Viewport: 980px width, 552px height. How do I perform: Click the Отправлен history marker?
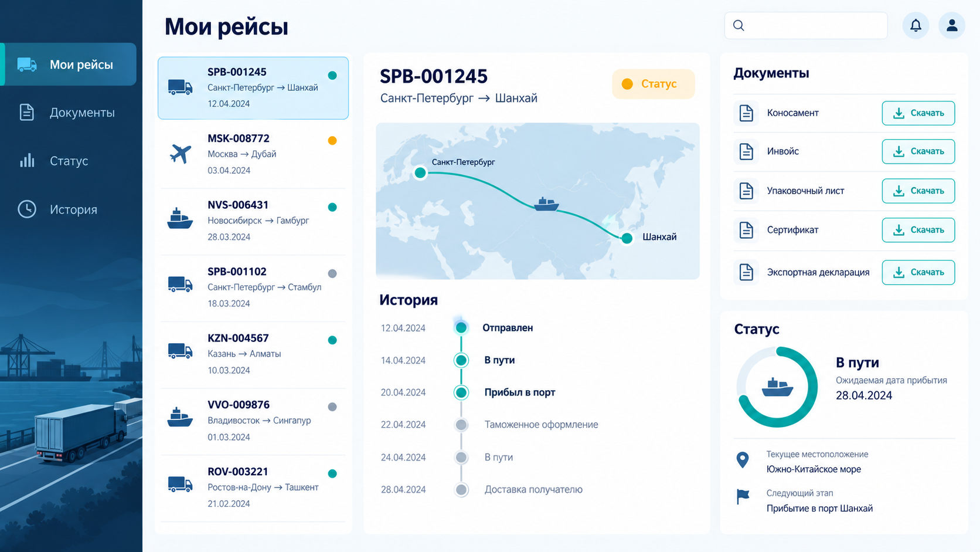point(461,328)
